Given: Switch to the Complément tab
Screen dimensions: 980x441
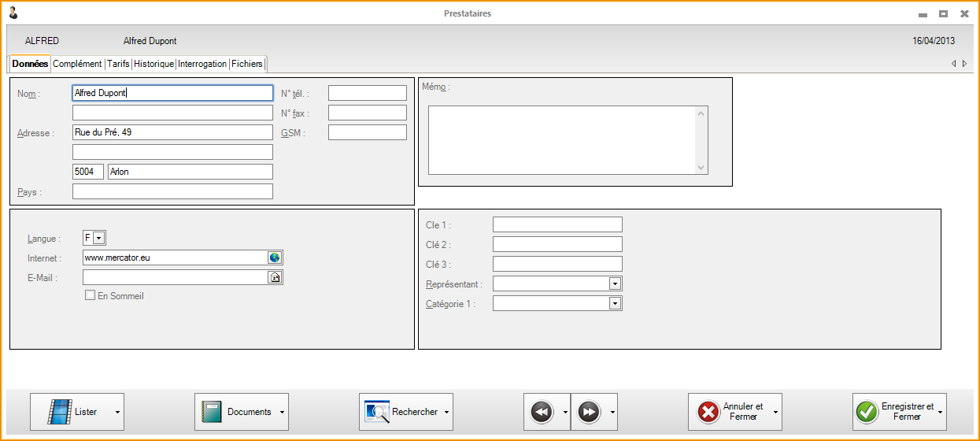Looking at the screenshot, I should pyautogui.click(x=77, y=64).
